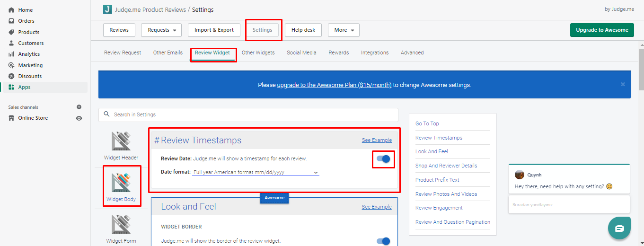
Task: Click Go To Top link
Action: 427,123
